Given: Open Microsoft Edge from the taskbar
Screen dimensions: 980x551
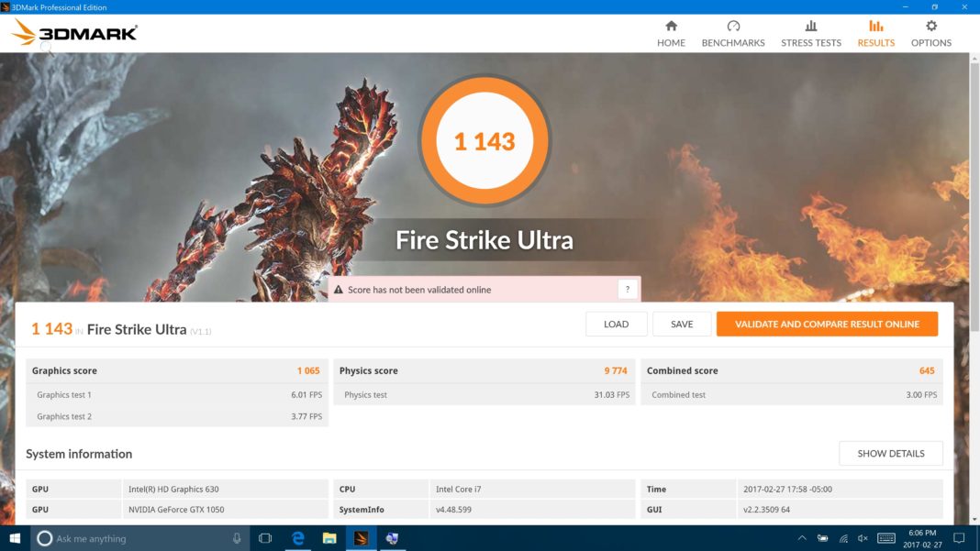Looking at the screenshot, I should point(297,538).
